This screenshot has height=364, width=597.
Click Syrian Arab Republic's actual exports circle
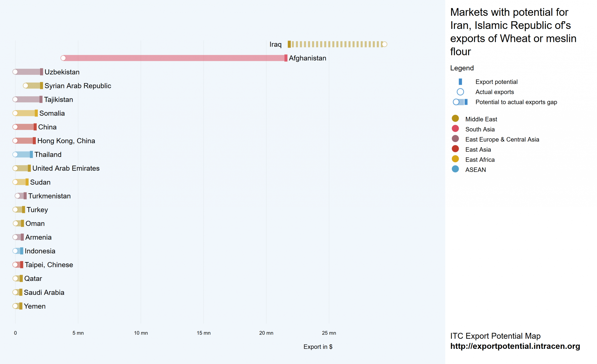coord(26,86)
